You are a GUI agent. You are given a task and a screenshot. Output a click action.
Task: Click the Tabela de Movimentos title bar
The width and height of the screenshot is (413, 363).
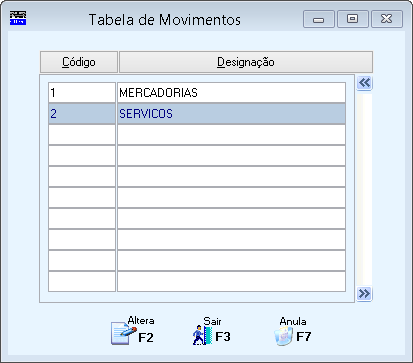[x=165, y=20]
